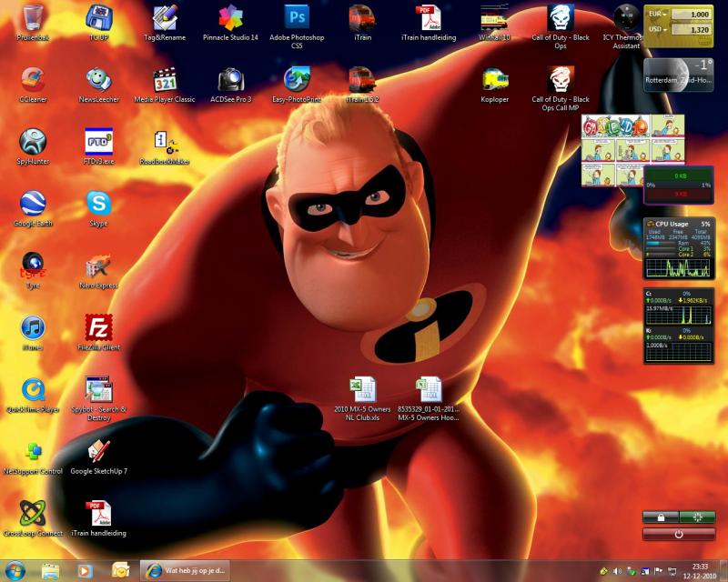
Task: Open Roadbookmaker
Action: [x=165, y=146]
